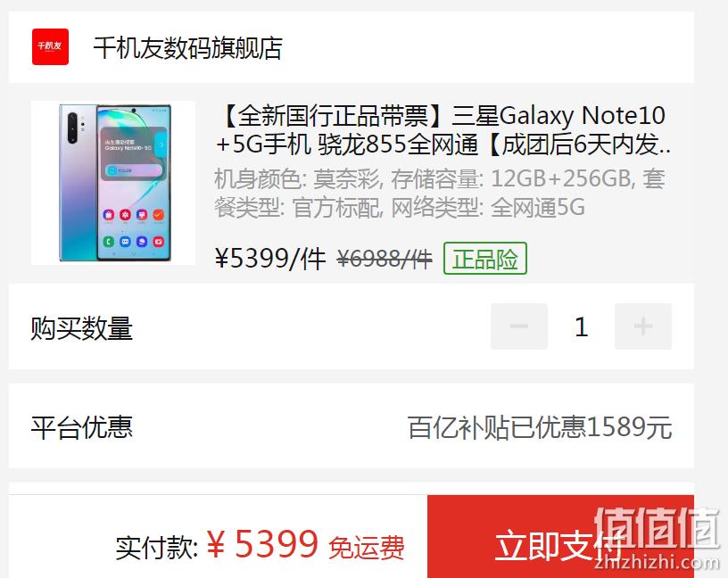
Task: Click the red 千机友 store logo
Action: 50,47
